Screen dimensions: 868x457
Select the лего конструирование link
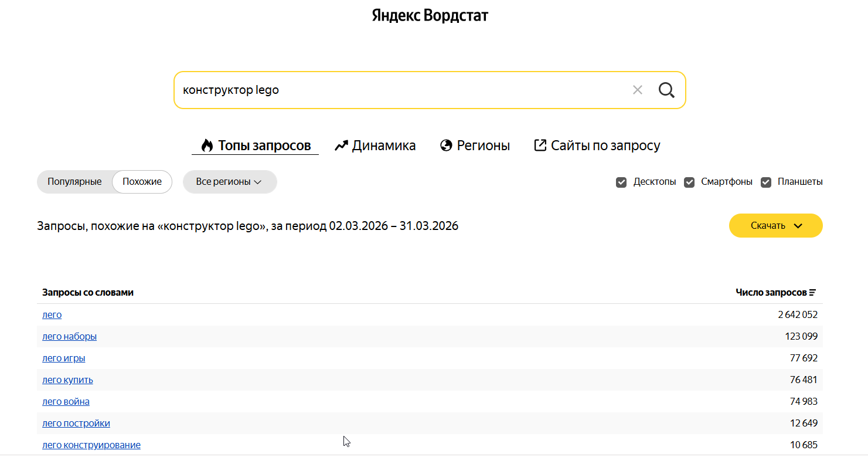coord(91,445)
